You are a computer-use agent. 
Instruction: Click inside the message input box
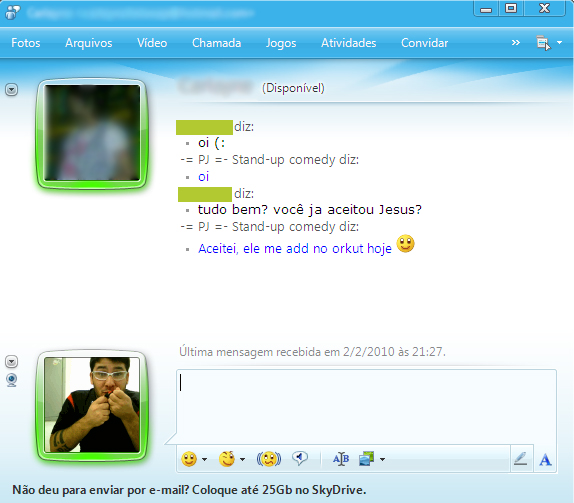coord(366,406)
